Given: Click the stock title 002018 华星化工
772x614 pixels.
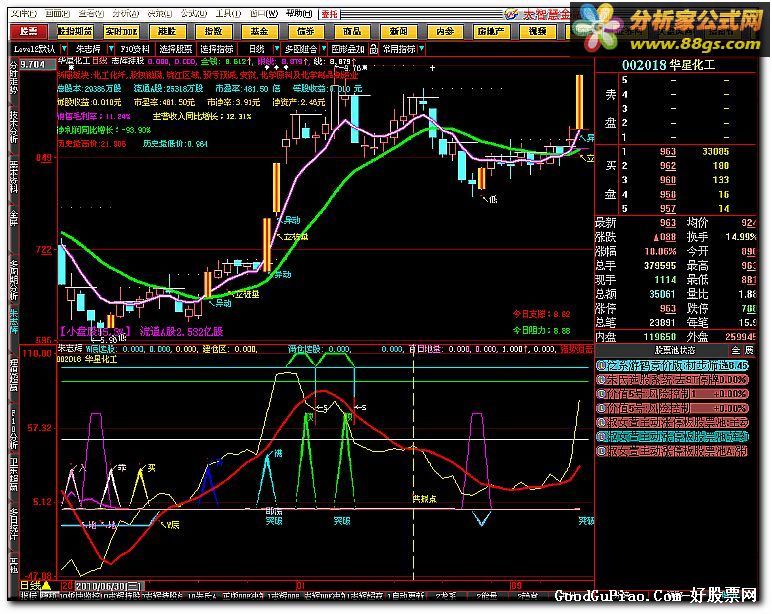Looking at the screenshot, I should 668,65.
